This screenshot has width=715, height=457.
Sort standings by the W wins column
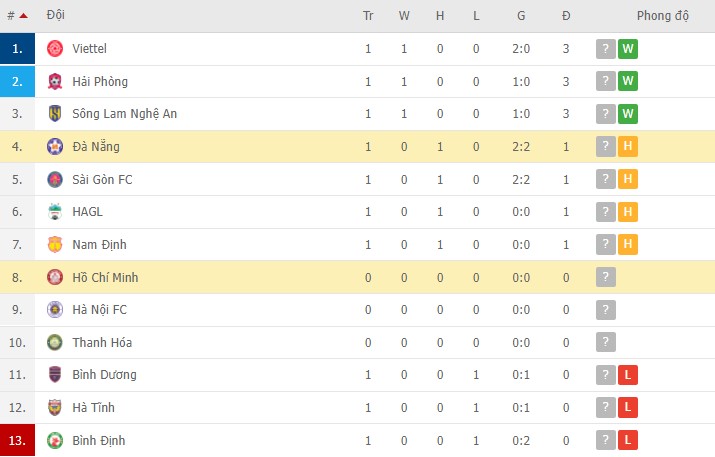tap(404, 16)
